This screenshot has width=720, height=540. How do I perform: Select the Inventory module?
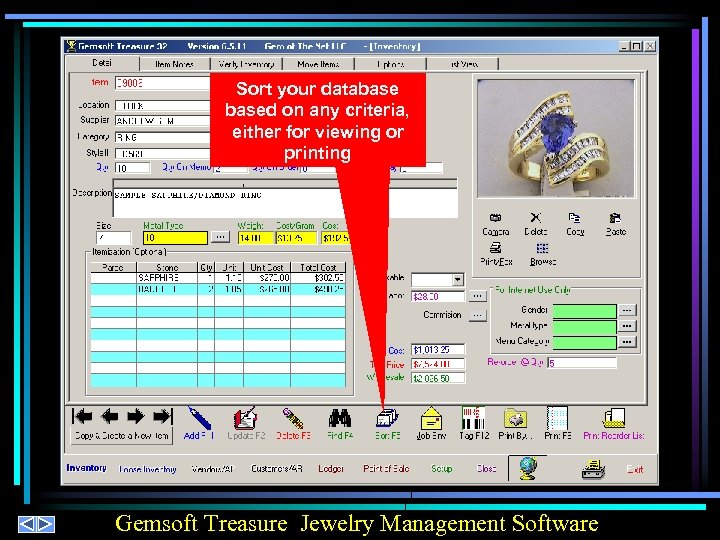(x=86, y=468)
